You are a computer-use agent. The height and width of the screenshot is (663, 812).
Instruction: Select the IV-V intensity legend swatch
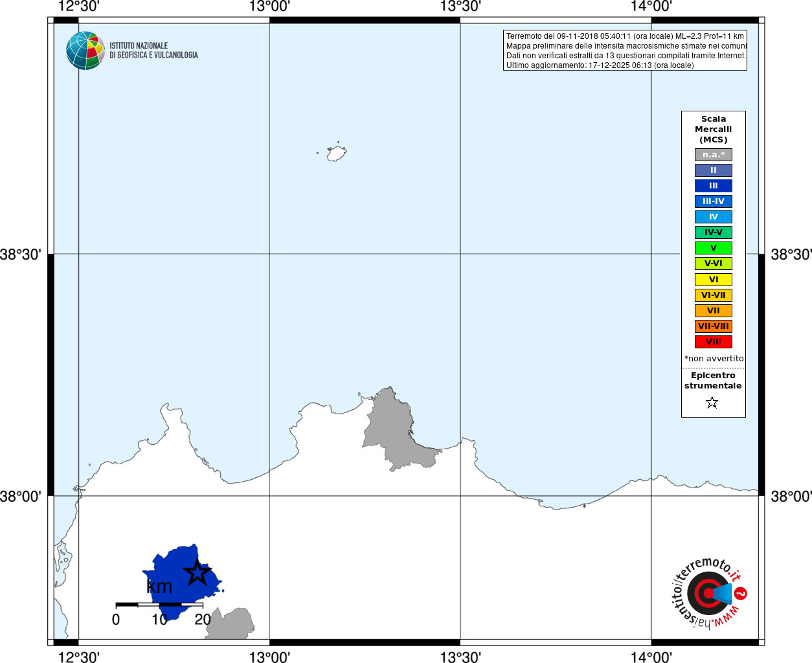[714, 232]
